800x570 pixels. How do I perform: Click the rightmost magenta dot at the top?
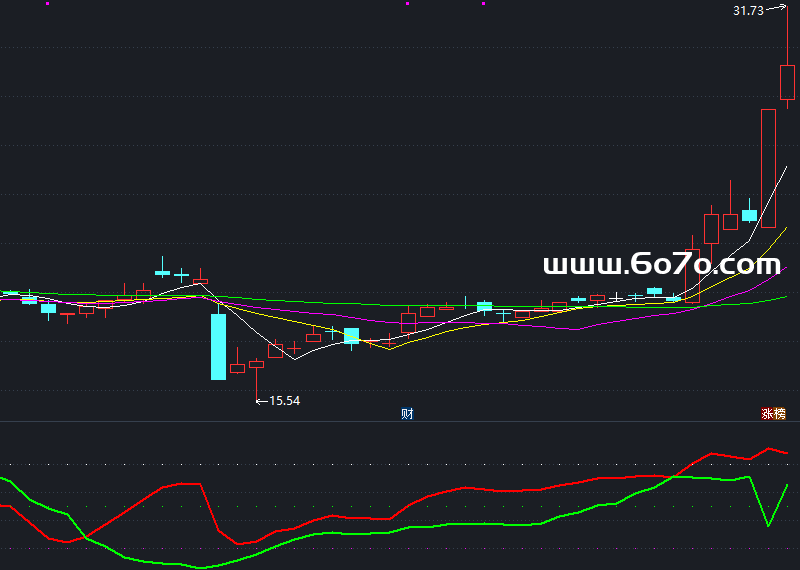coord(483,4)
